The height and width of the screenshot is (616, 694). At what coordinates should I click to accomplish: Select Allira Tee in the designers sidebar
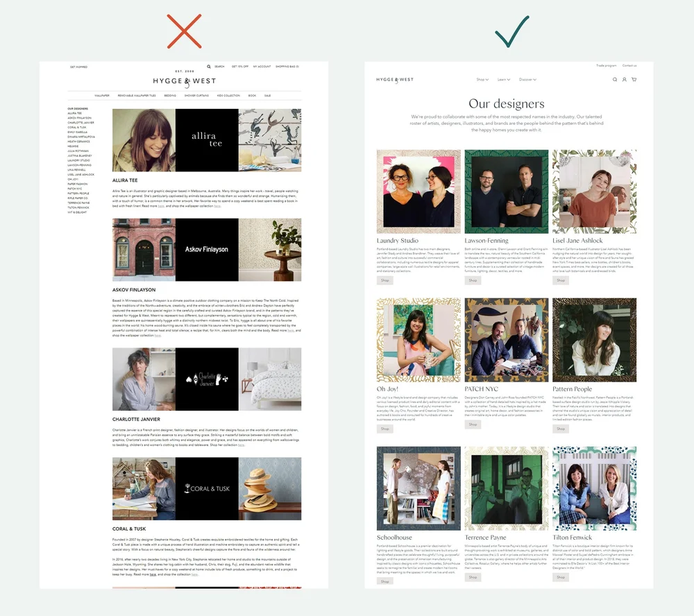(75, 113)
